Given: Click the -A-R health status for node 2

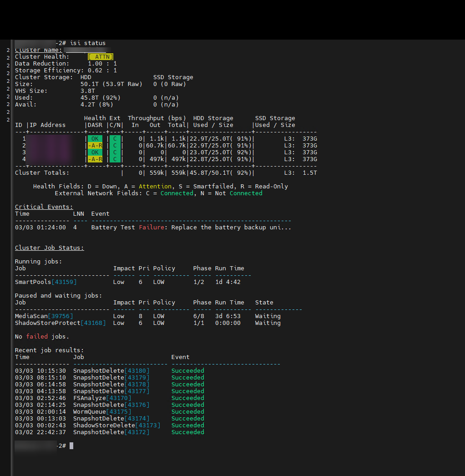Looking at the screenshot, I should tap(95, 146).
